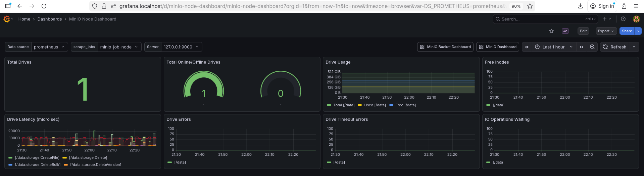This screenshot has height=176, width=644.
Task: Expand the refresh interval dropdown arrow
Action: (x=634, y=47)
